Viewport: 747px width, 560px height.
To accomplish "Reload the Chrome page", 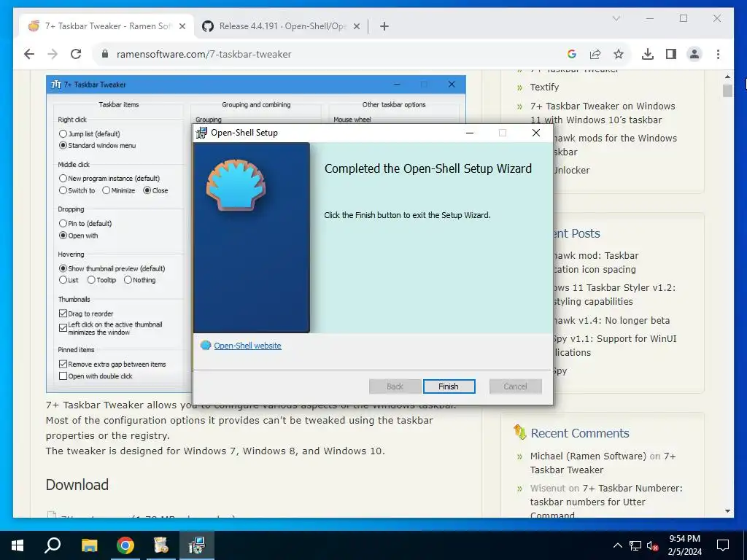I will click(x=76, y=54).
